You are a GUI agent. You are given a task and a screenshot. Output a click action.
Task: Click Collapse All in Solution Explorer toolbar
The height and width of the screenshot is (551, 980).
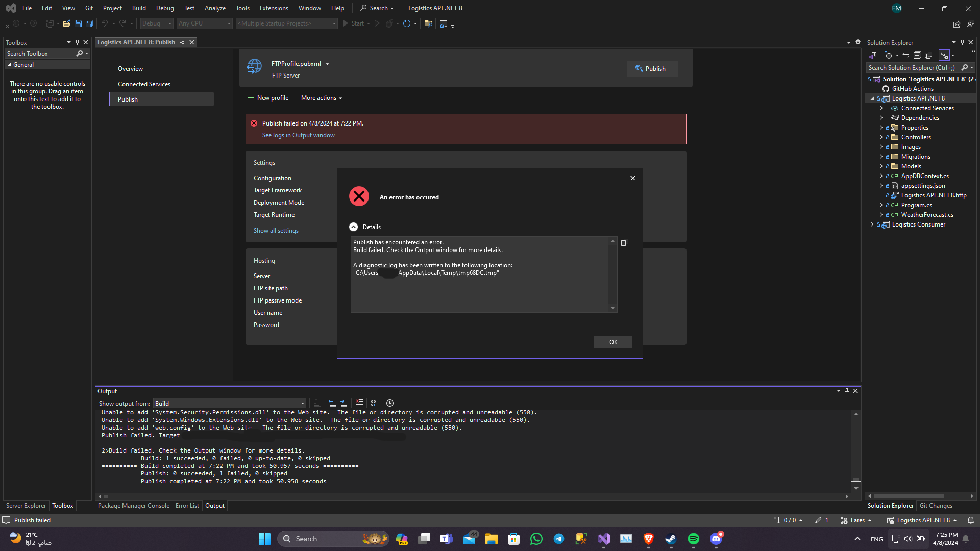917,55
